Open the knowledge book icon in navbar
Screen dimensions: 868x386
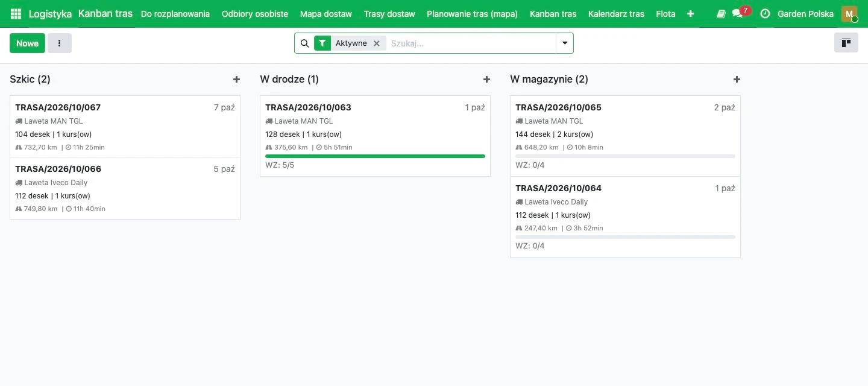tap(721, 14)
